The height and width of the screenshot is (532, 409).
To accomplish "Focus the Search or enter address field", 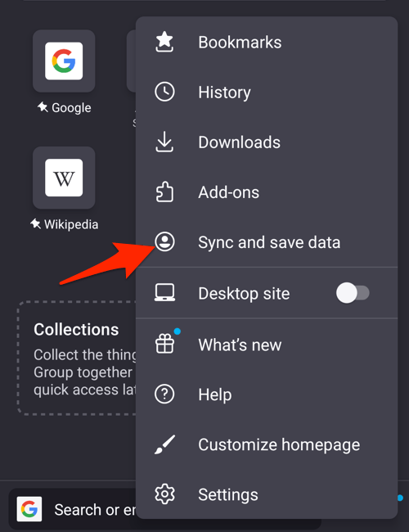I will coord(164,509).
